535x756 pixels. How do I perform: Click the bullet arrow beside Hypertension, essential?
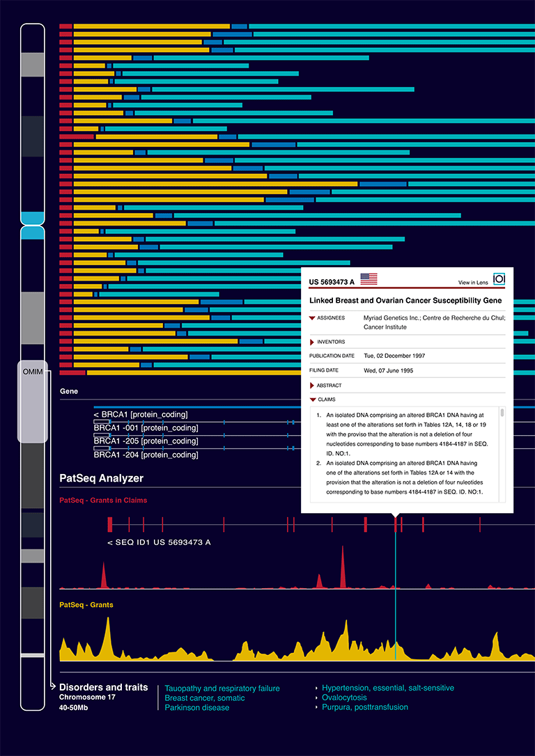pyautogui.click(x=316, y=688)
